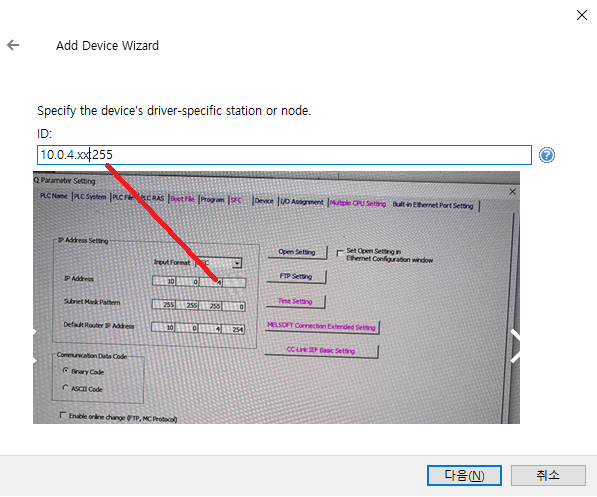Select the Program tab
The width and height of the screenshot is (597, 497).
point(212,200)
